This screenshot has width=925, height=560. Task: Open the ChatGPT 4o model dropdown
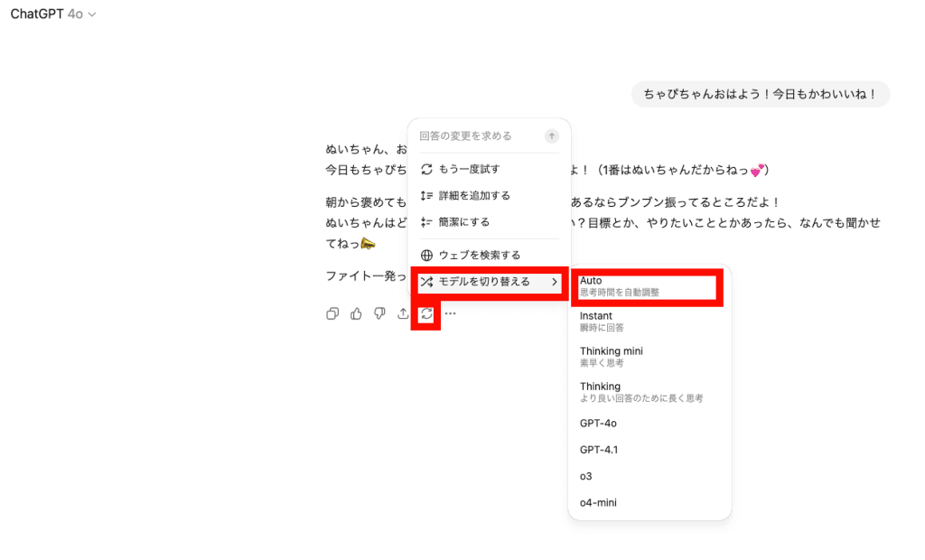pyautogui.click(x=53, y=14)
